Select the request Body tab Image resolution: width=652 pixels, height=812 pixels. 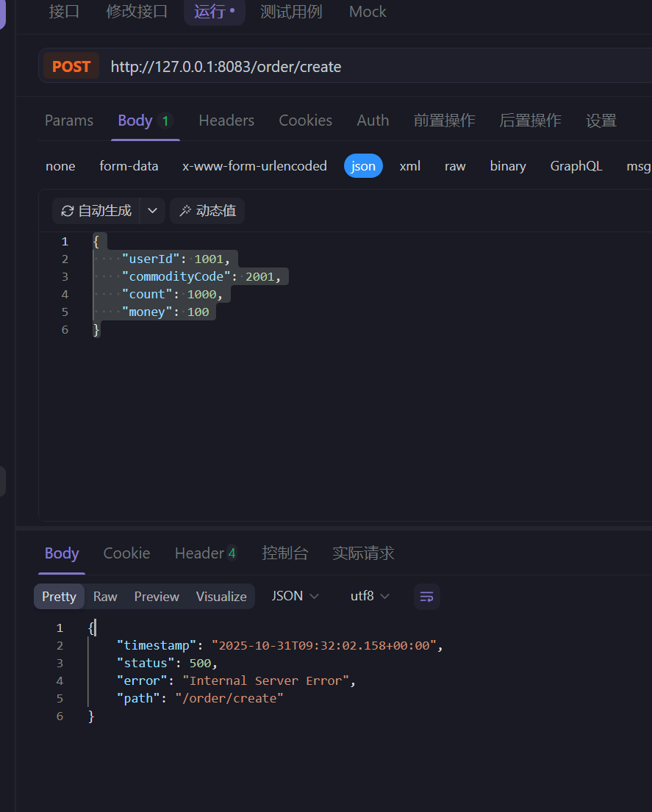coord(145,120)
